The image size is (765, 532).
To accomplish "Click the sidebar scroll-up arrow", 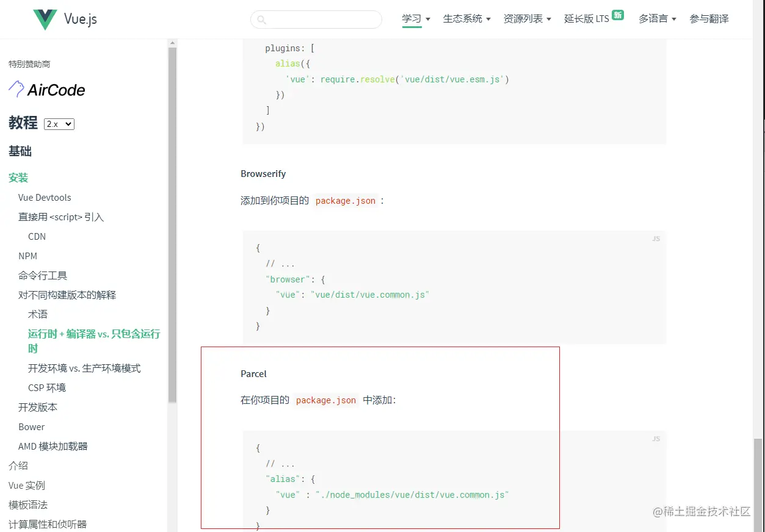I will tap(172, 43).
